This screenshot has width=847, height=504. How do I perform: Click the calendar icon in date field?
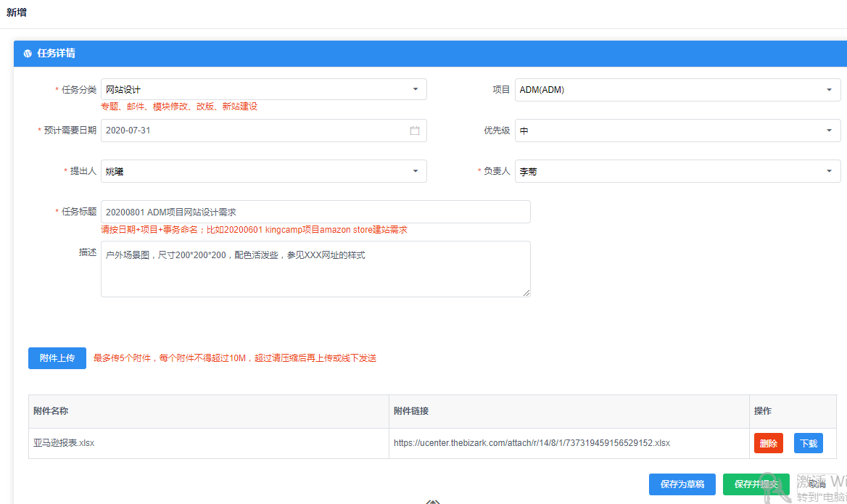pyautogui.click(x=414, y=131)
